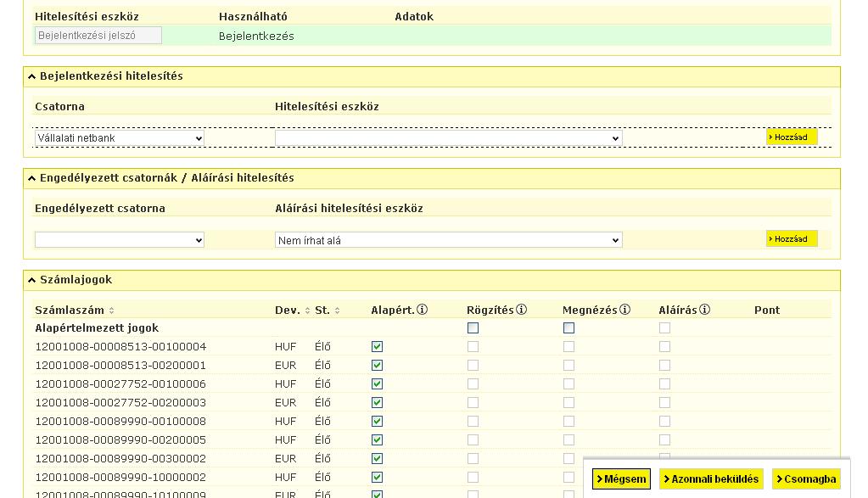
Task: Click the Azonnali beküldés button
Action: [x=711, y=478]
